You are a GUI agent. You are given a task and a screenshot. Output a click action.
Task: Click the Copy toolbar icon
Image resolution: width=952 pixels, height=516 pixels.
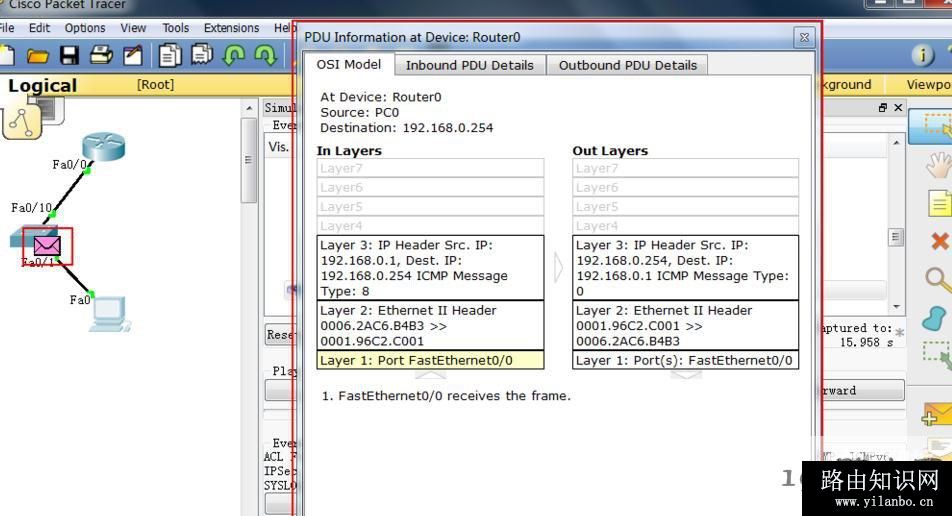pyautogui.click(x=170, y=55)
